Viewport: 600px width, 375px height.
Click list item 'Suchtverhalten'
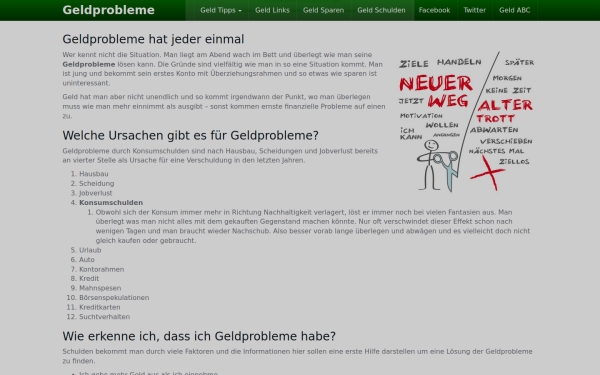tap(104, 316)
